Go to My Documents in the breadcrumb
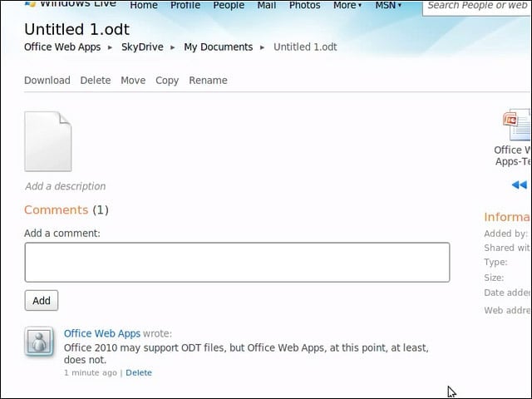532x399 pixels. [218, 47]
